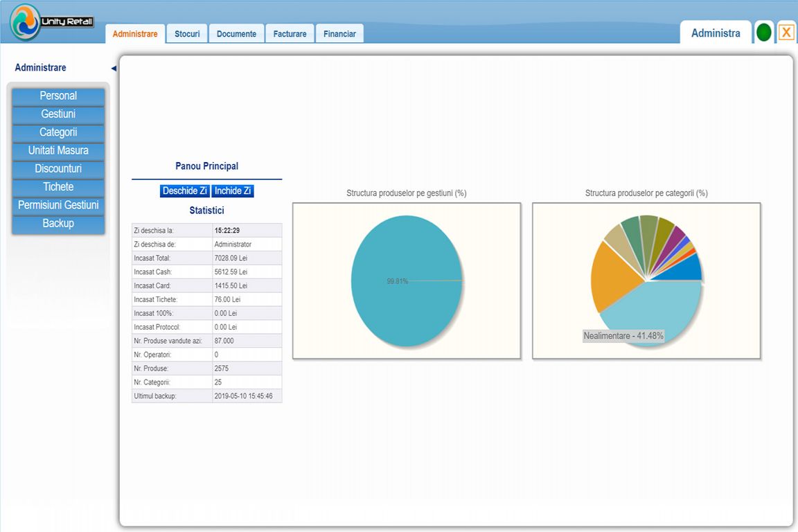This screenshot has height=532, width=798.
Task: Select the Financiar tab
Action: coord(339,34)
